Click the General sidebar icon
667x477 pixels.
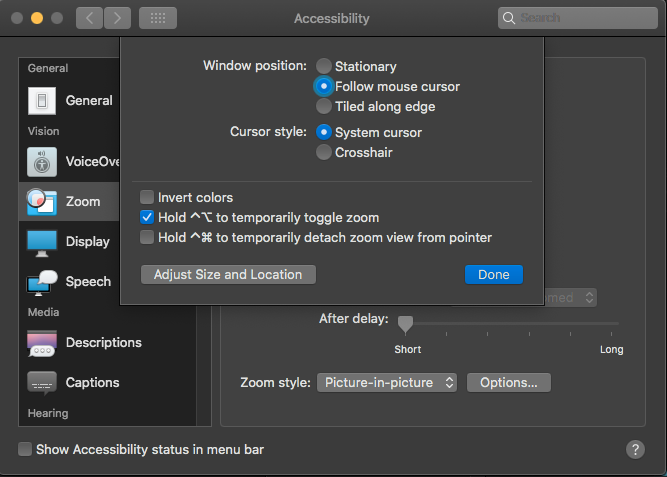pos(42,100)
